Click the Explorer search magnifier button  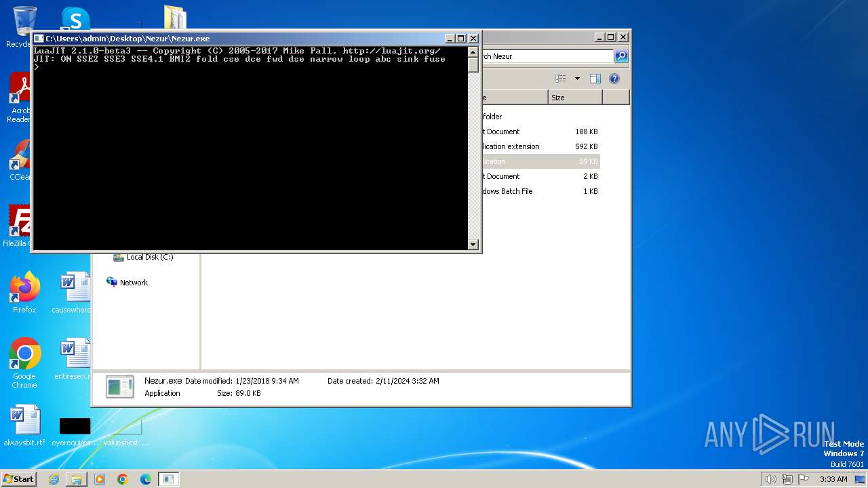621,56
